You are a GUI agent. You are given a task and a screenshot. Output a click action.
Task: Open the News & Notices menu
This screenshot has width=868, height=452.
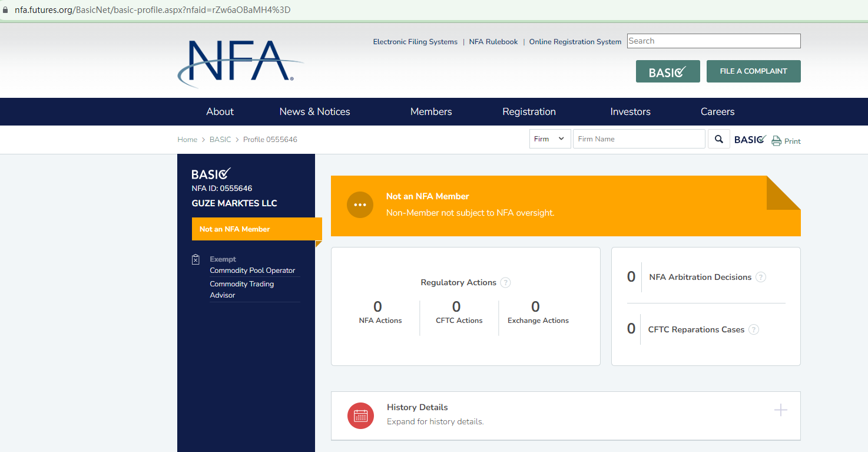(x=314, y=111)
